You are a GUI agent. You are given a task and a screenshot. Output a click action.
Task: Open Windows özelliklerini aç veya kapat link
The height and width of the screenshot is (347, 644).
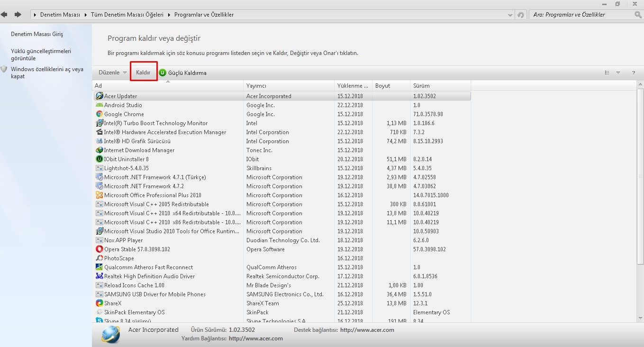[x=47, y=73]
